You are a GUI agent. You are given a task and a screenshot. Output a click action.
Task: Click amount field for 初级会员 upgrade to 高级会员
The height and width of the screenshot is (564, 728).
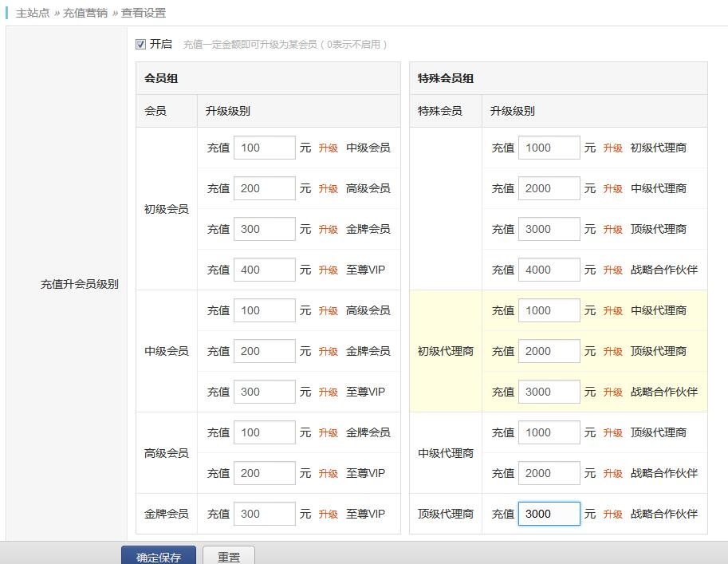(x=264, y=188)
